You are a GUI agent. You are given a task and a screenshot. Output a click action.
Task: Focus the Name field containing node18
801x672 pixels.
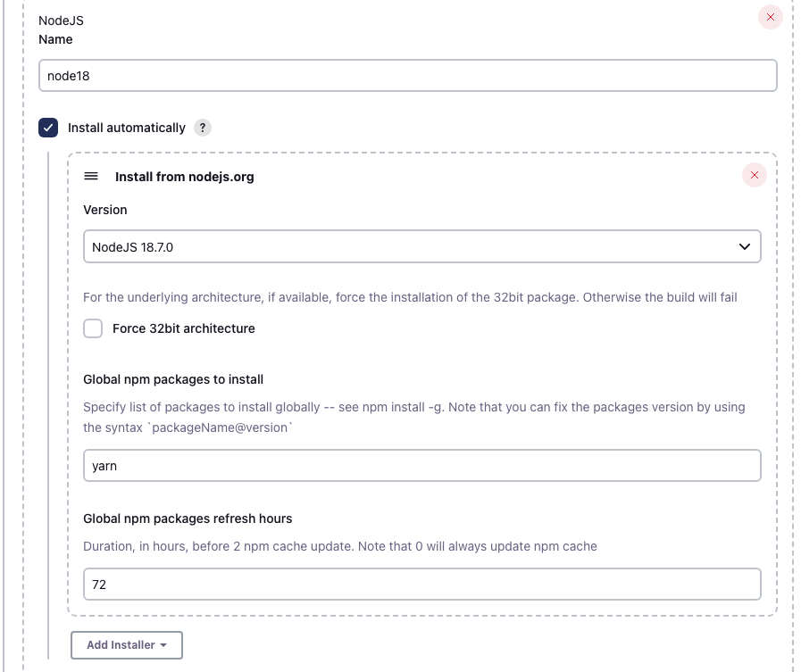pyautogui.click(x=407, y=76)
